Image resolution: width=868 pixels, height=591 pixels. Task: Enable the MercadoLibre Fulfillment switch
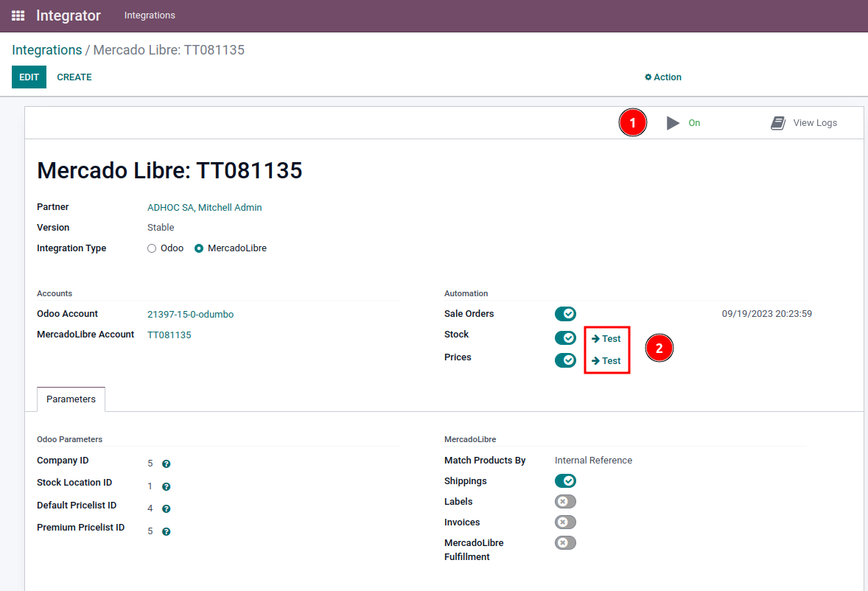tap(565, 543)
